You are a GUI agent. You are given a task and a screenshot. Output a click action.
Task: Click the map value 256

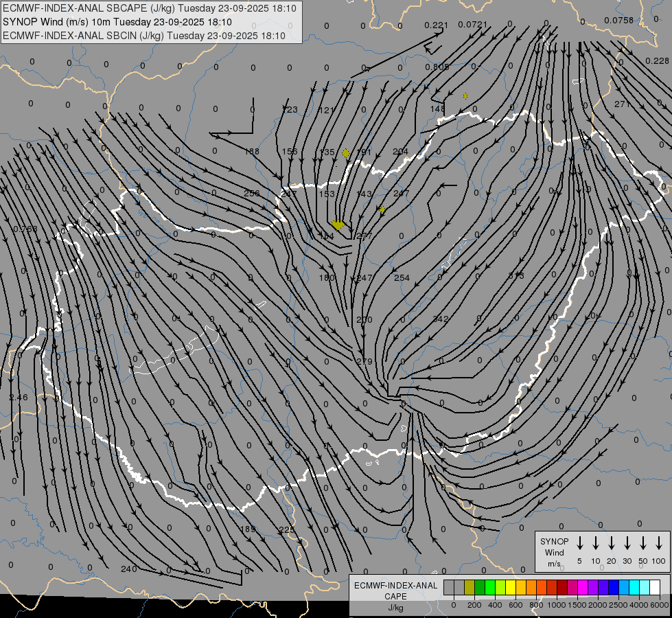(252, 193)
